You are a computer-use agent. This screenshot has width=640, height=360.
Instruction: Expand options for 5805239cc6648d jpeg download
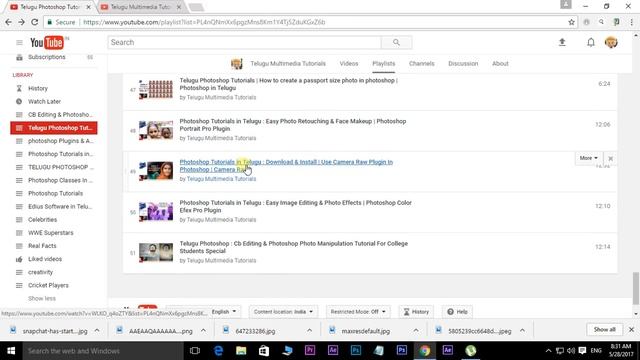click(x=522, y=331)
